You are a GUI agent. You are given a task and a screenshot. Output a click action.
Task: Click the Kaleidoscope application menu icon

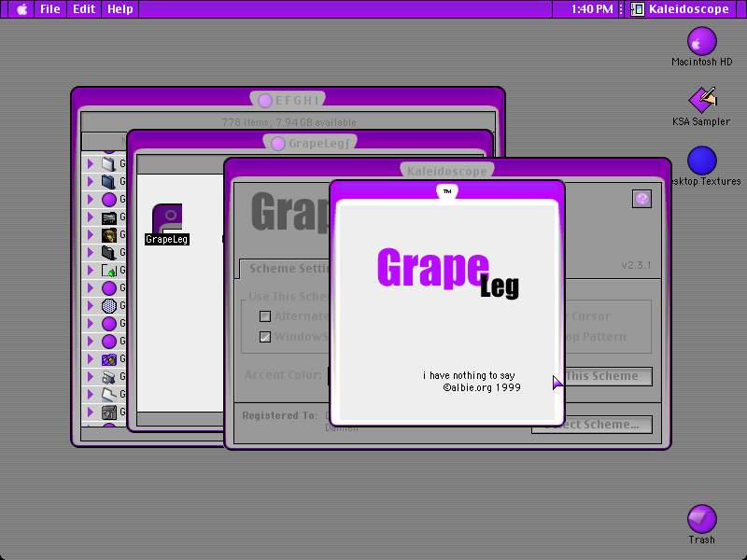point(637,9)
